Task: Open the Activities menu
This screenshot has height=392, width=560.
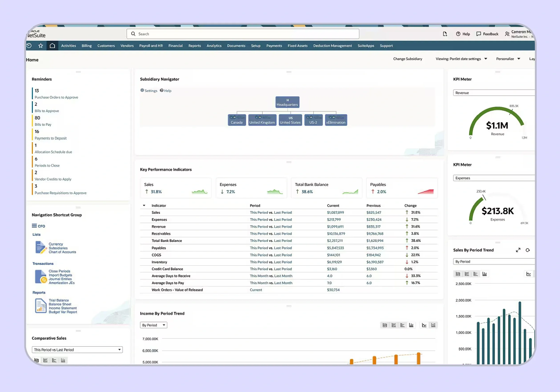Action: [x=68, y=46]
